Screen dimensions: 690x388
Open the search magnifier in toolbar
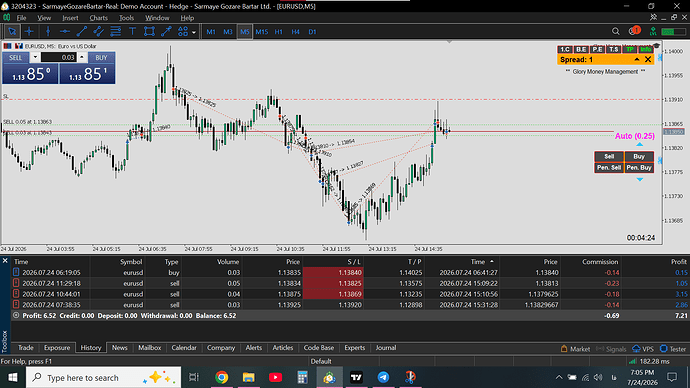[x=616, y=31]
